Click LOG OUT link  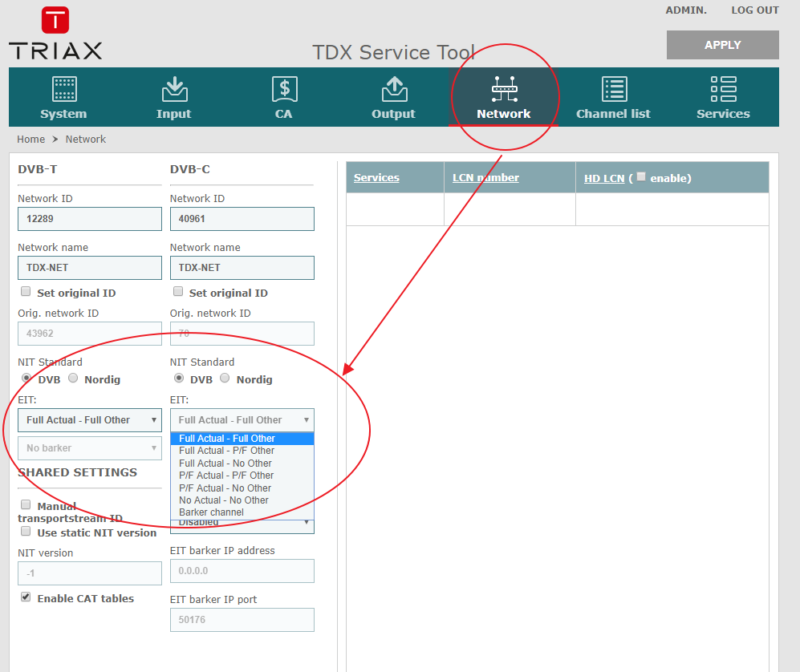click(x=754, y=10)
